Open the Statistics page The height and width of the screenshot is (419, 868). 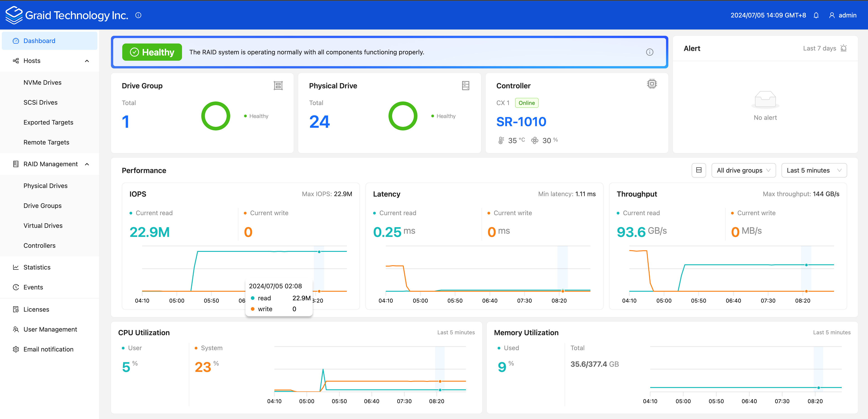tap(37, 267)
